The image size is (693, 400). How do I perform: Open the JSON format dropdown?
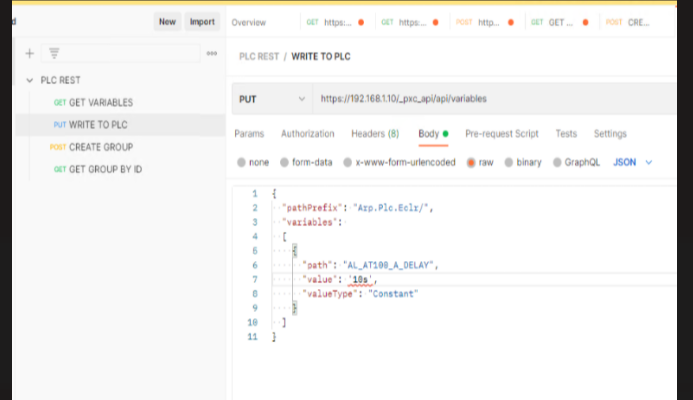[x=632, y=162]
